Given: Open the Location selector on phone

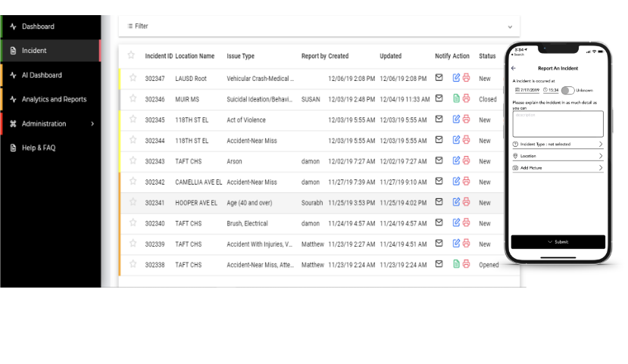Looking at the screenshot, I should pyautogui.click(x=558, y=156).
